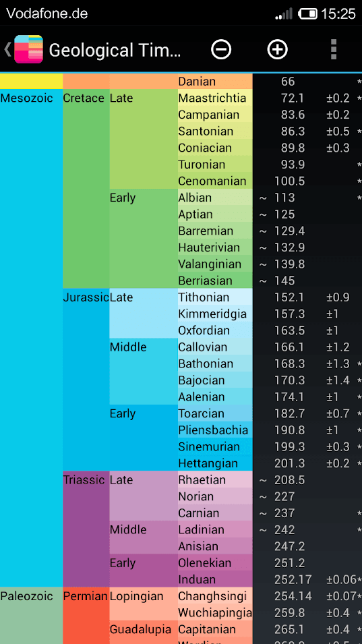
Task: Tap the Cenomanian stage
Action: coord(215,181)
